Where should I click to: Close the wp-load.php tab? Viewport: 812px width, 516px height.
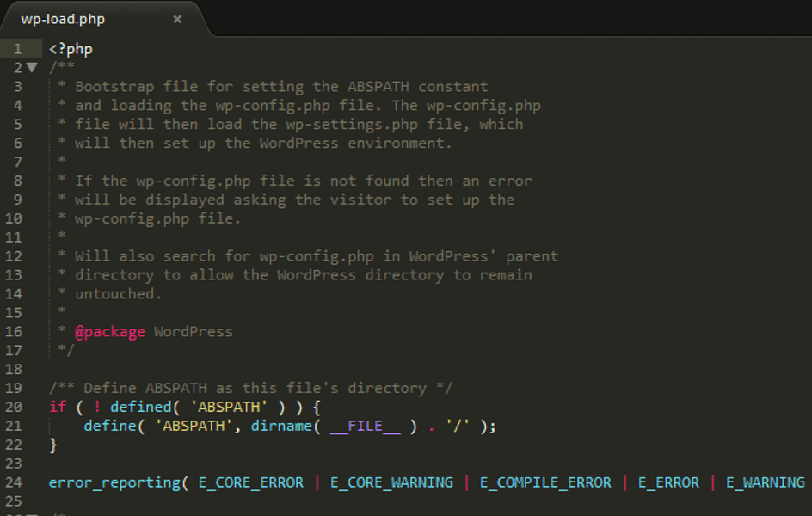click(176, 17)
